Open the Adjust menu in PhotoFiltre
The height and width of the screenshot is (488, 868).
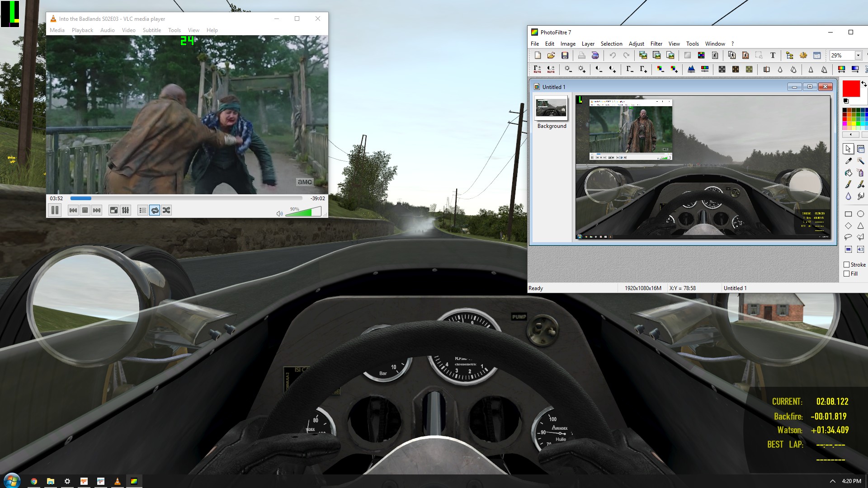click(x=636, y=44)
